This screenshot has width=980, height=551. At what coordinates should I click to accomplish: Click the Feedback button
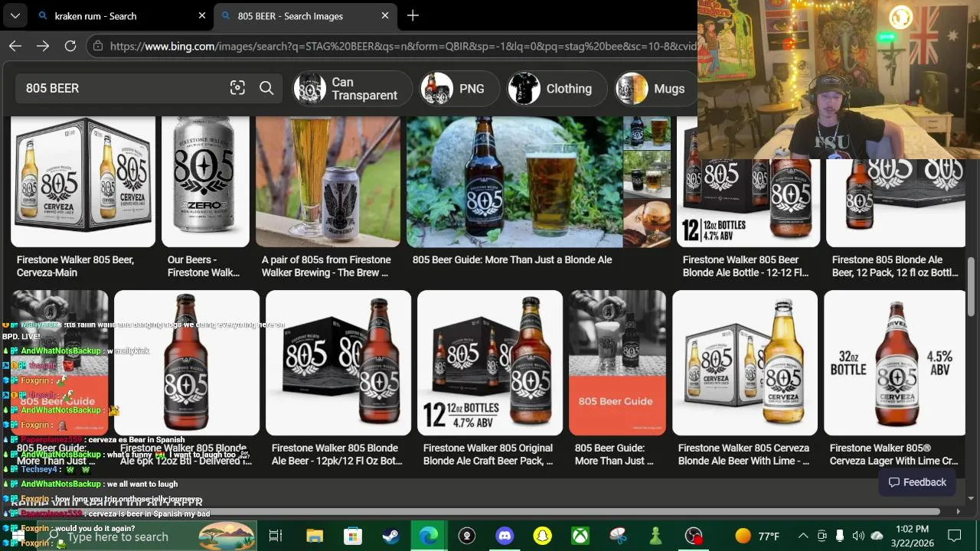917,482
